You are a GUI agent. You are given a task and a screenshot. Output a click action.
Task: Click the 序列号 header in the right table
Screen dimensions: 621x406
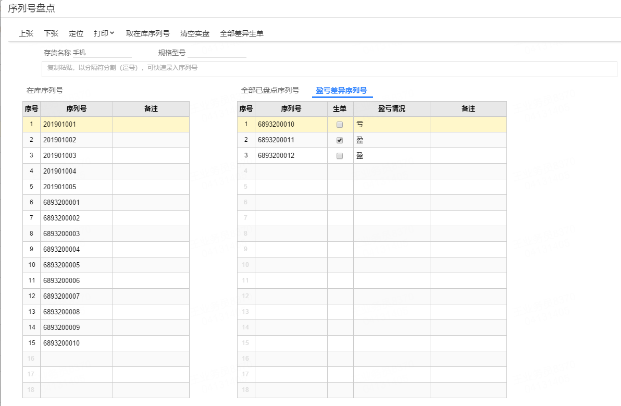click(x=291, y=109)
